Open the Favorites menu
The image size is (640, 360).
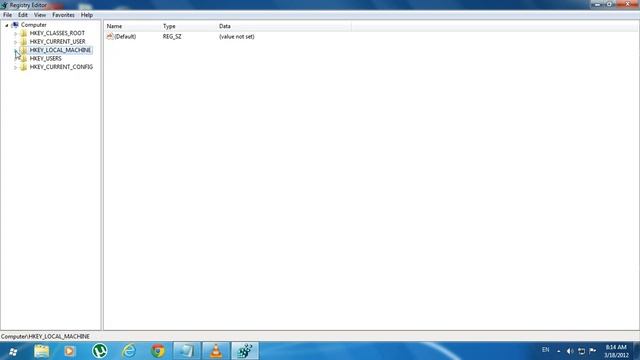pyautogui.click(x=63, y=15)
